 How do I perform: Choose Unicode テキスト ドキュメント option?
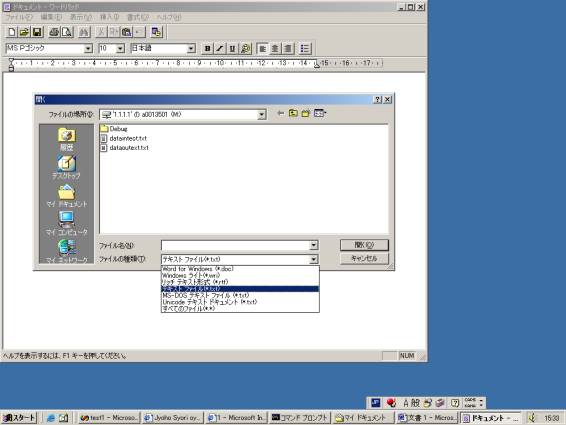[x=240, y=302]
